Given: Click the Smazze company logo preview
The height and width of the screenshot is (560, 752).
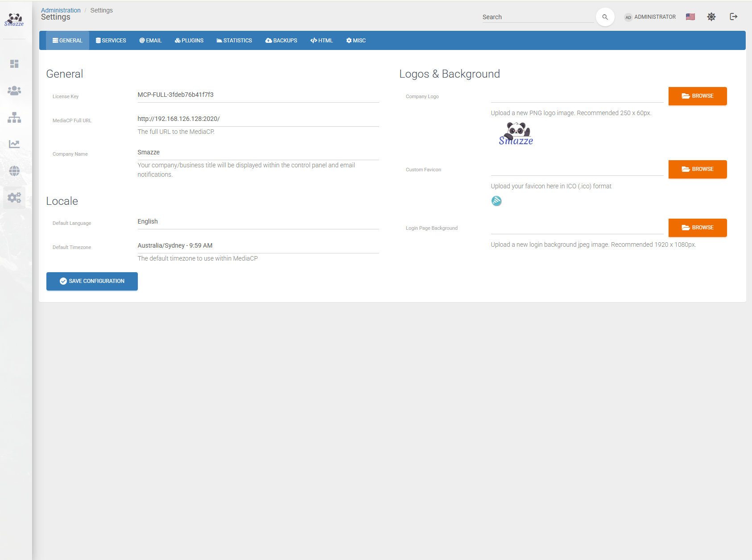Looking at the screenshot, I should point(516,134).
